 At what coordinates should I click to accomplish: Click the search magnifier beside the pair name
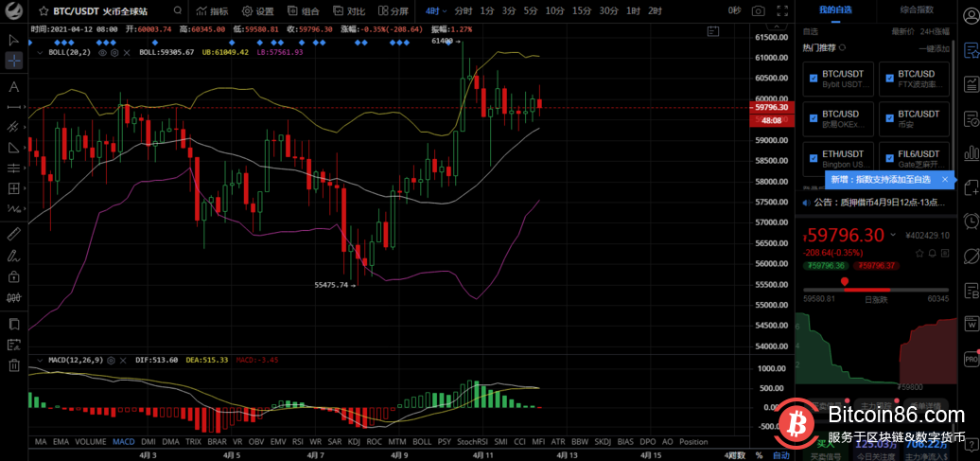178,11
